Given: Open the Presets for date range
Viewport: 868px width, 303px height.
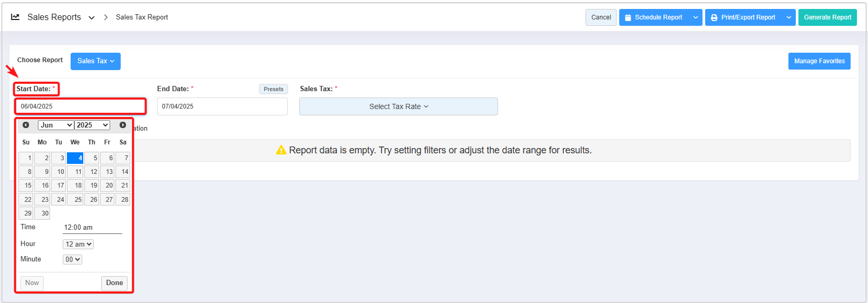Looking at the screenshot, I should (274, 89).
